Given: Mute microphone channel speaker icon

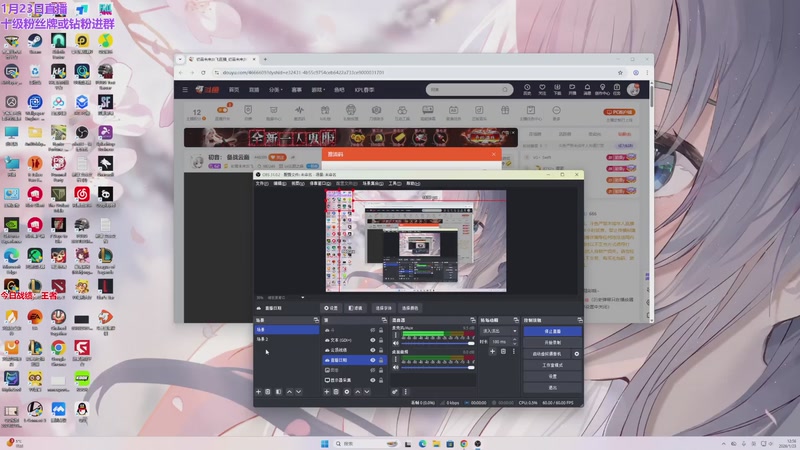Looking at the screenshot, I should [395, 343].
